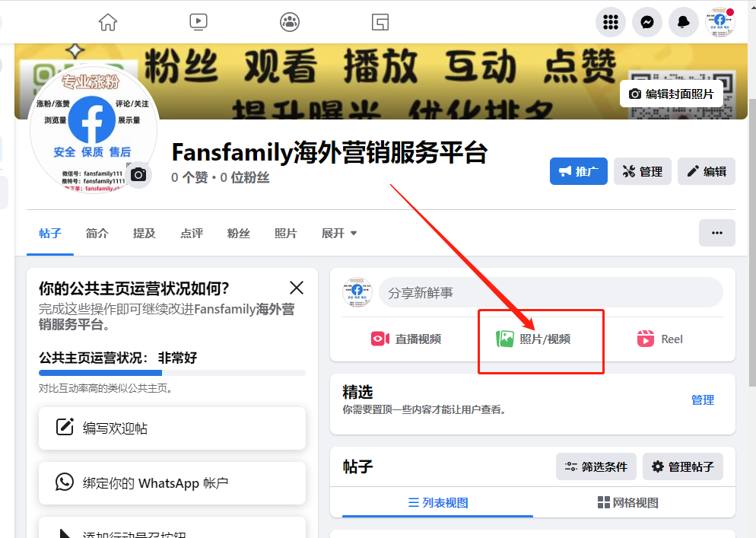This screenshot has width=756, height=538.
Task: Switch to the 提及 mentions tab
Action: [x=145, y=234]
